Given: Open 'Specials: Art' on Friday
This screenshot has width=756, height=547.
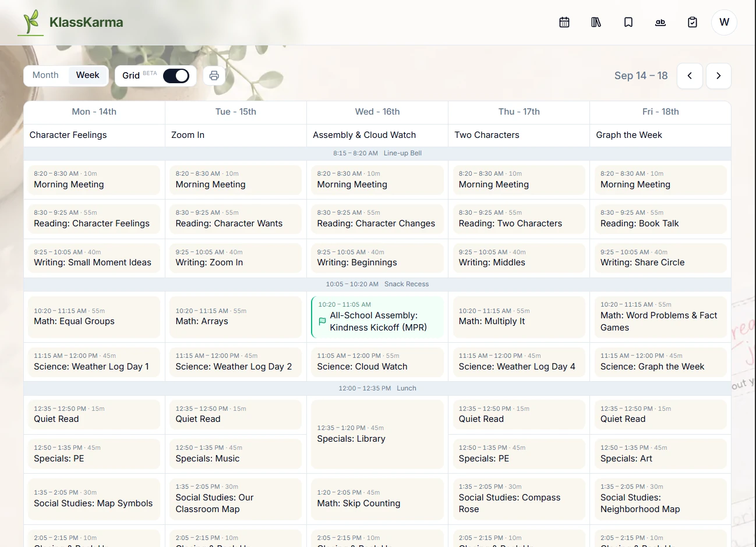Looking at the screenshot, I should click(660, 454).
